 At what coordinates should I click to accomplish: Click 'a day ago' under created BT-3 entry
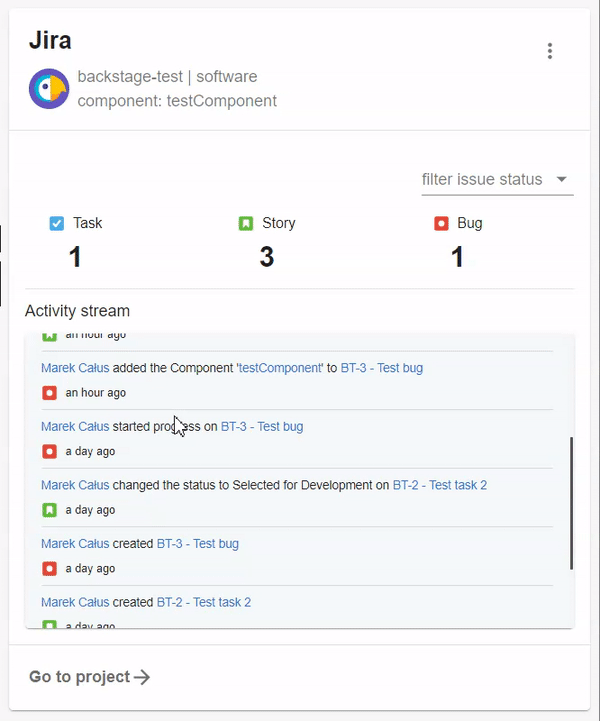[90, 569]
